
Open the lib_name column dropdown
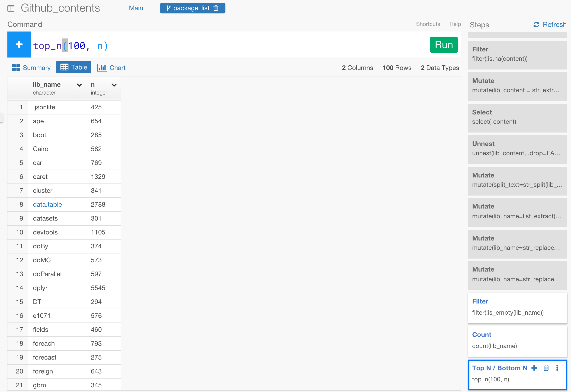coord(79,85)
